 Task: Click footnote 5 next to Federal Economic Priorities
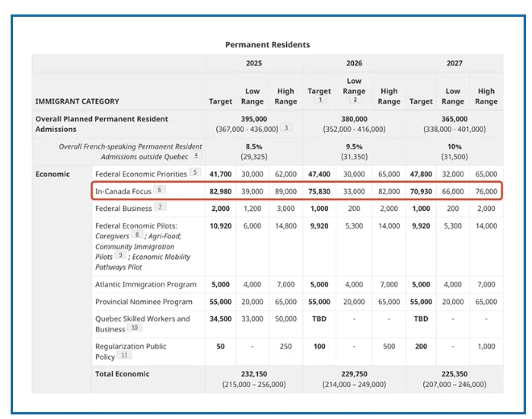pos(194,174)
